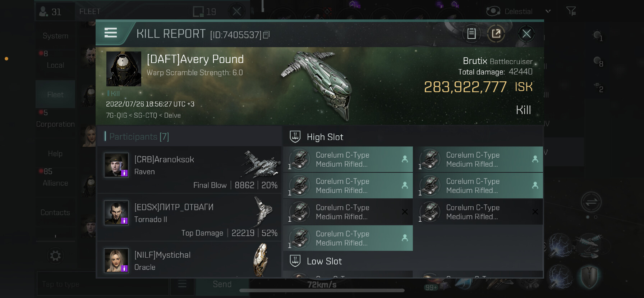Toggle the Celestial overview eye icon
This screenshot has width=644, height=298.
[x=493, y=11]
